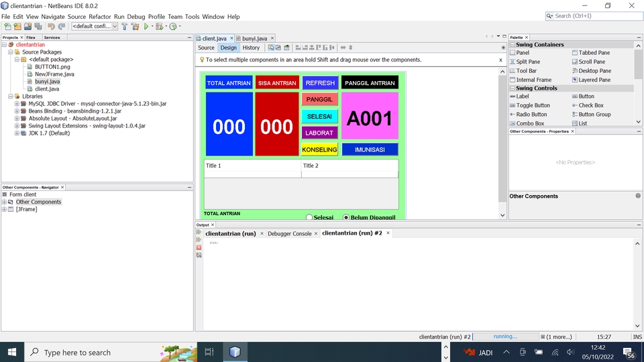Click the Redo toolbar icon
This screenshot has width=644, height=362.
(62, 26)
